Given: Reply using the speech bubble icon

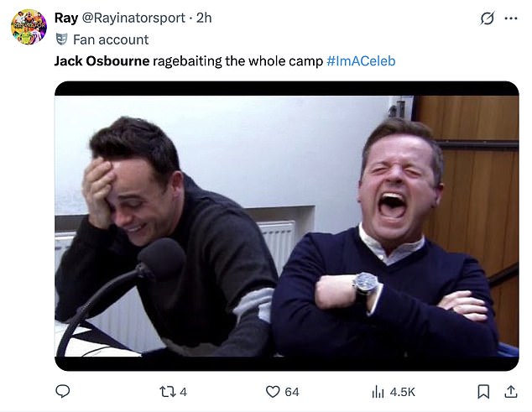Looking at the screenshot, I should [63, 391].
